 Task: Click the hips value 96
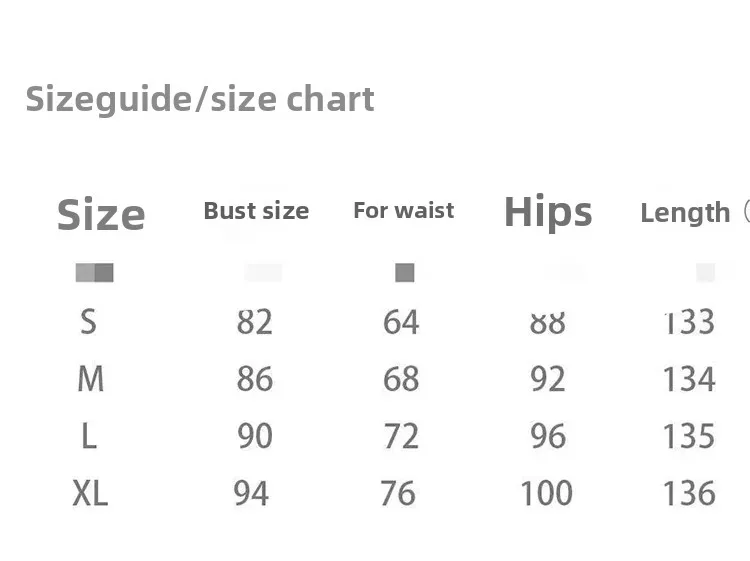click(548, 436)
